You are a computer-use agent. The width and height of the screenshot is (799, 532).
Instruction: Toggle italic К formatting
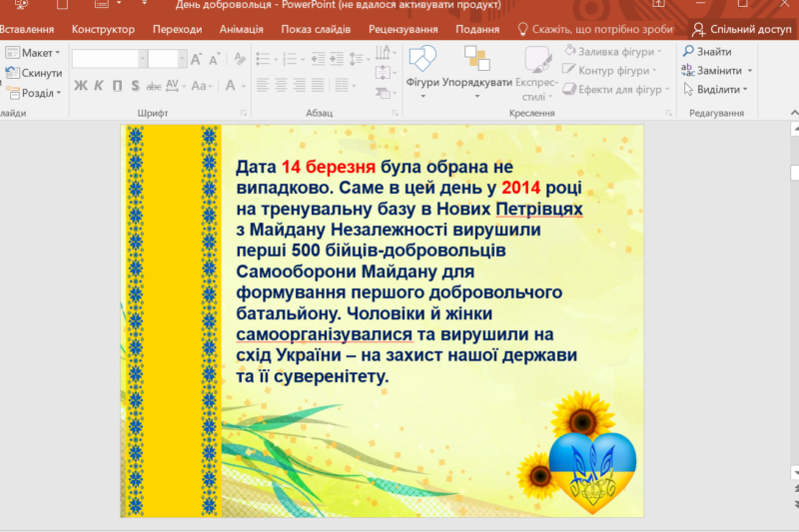point(99,86)
